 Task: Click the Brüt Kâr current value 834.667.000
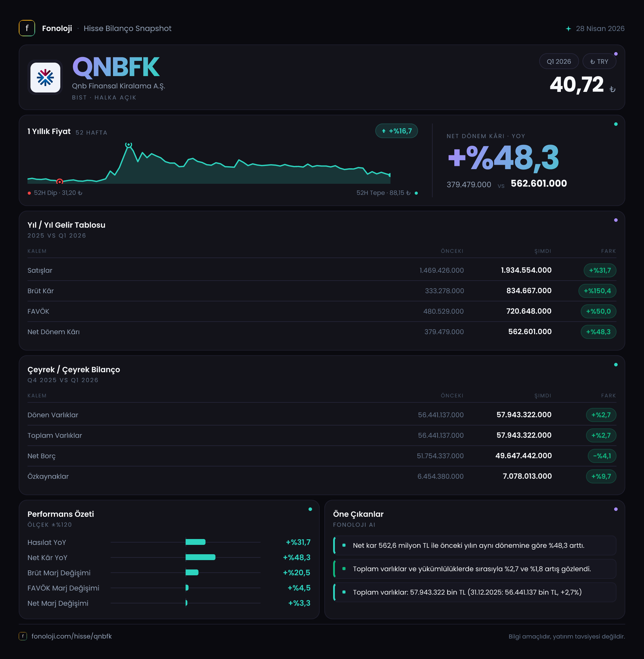pos(529,291)
